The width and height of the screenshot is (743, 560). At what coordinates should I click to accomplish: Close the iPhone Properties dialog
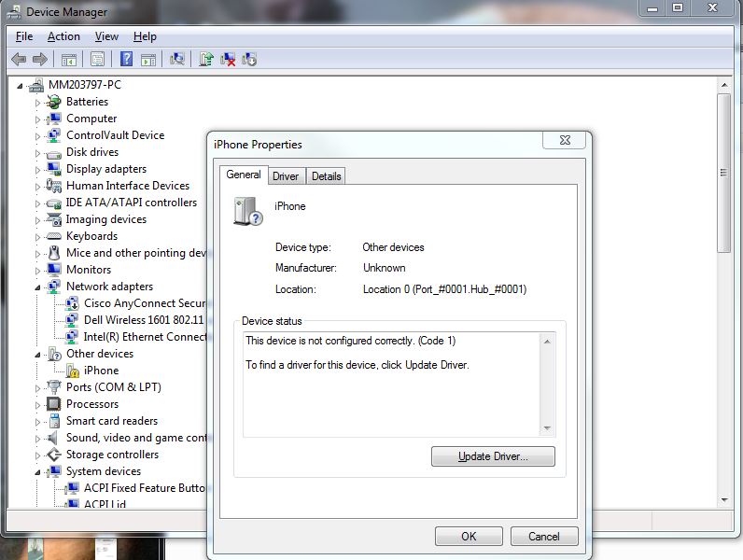tap(565, 140)
